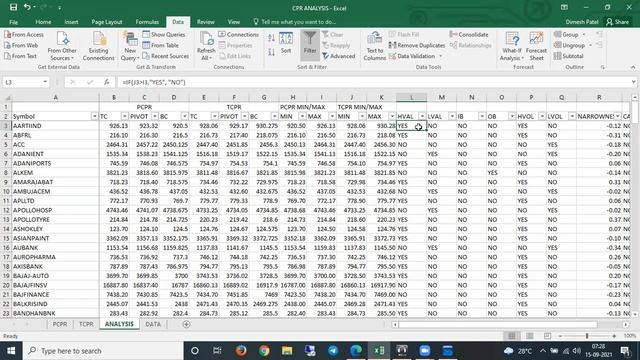Click the Save icon in the quick access toolbar
640x360 pixels.
point(13,7)
